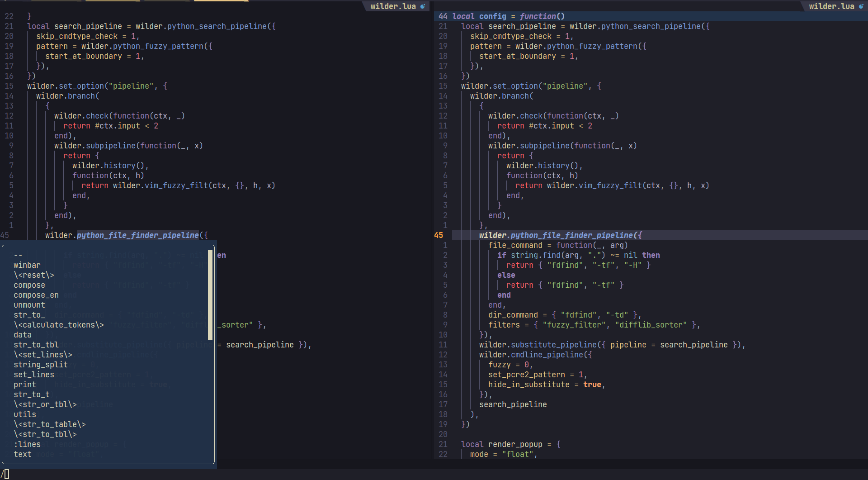Click 'mode = "float",' in right pane
This screenshot has height=480, width=868.
pos(504,454)
